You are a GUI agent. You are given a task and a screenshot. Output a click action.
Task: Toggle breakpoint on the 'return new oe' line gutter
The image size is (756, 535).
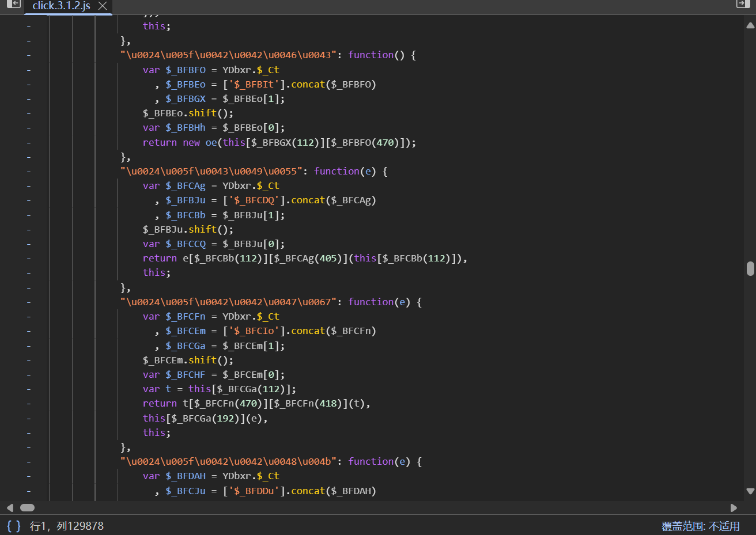28,142
